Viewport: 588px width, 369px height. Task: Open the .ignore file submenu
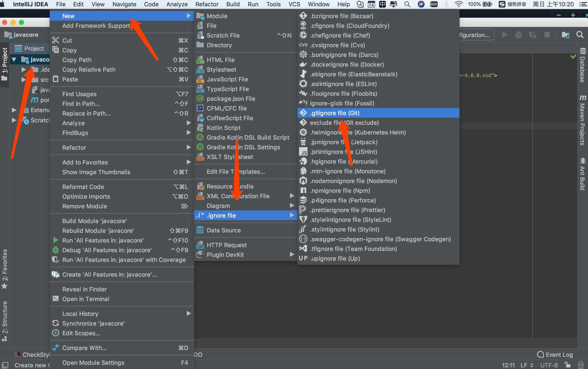246,215
